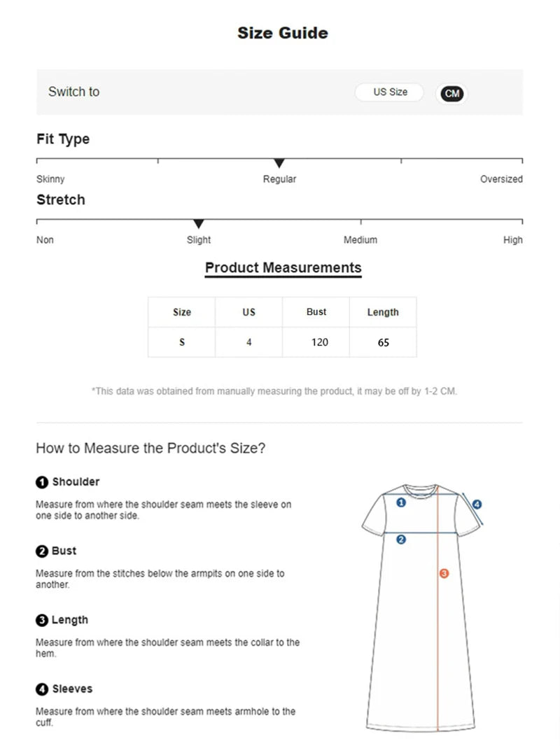Click the Bust column header

point(316,312)
